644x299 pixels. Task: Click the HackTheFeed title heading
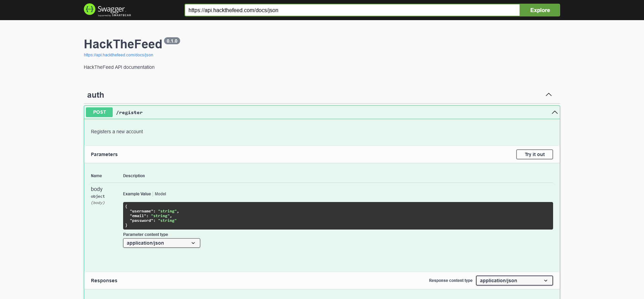123,44
